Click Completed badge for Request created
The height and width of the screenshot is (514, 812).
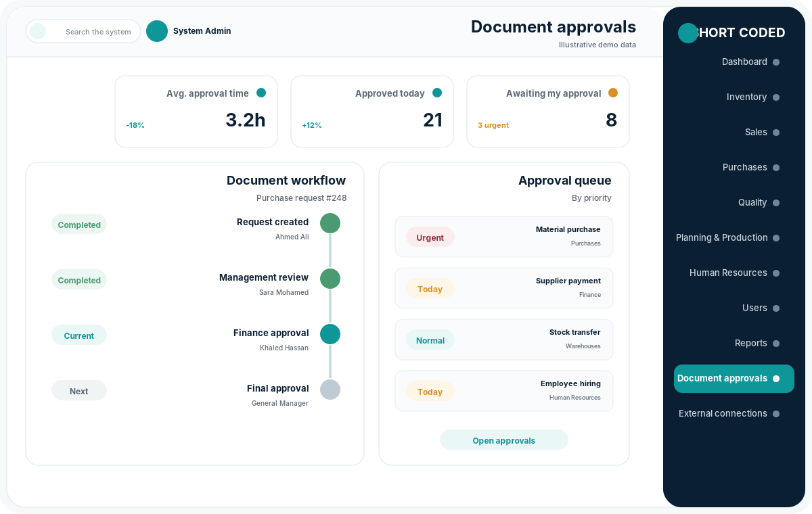pyautogui.click(x=79, y=225)
